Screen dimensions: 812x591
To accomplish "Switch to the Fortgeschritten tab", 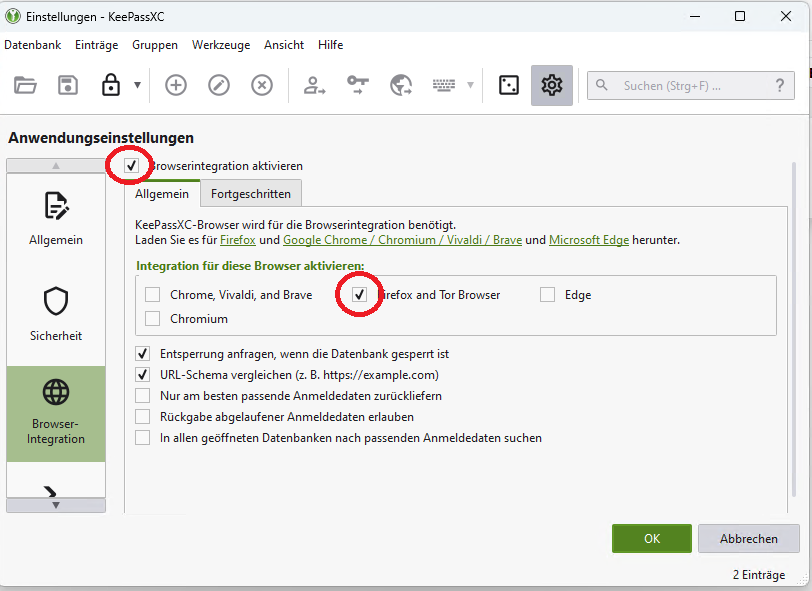I will click(x=250, y=193).
